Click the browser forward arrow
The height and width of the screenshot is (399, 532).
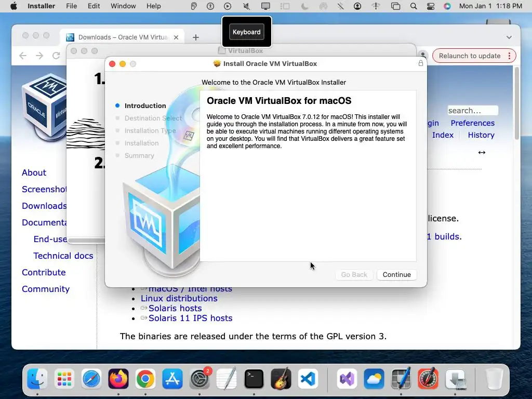coord(39,56)
